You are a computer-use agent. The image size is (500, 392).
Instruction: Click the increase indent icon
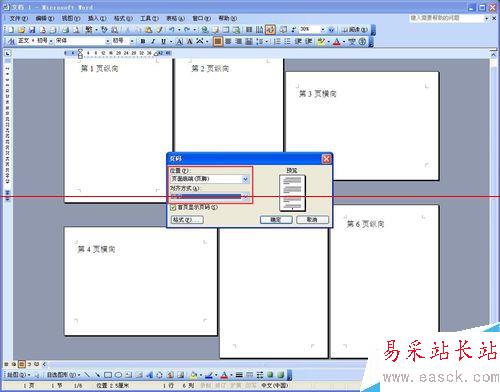coord(309,42)
